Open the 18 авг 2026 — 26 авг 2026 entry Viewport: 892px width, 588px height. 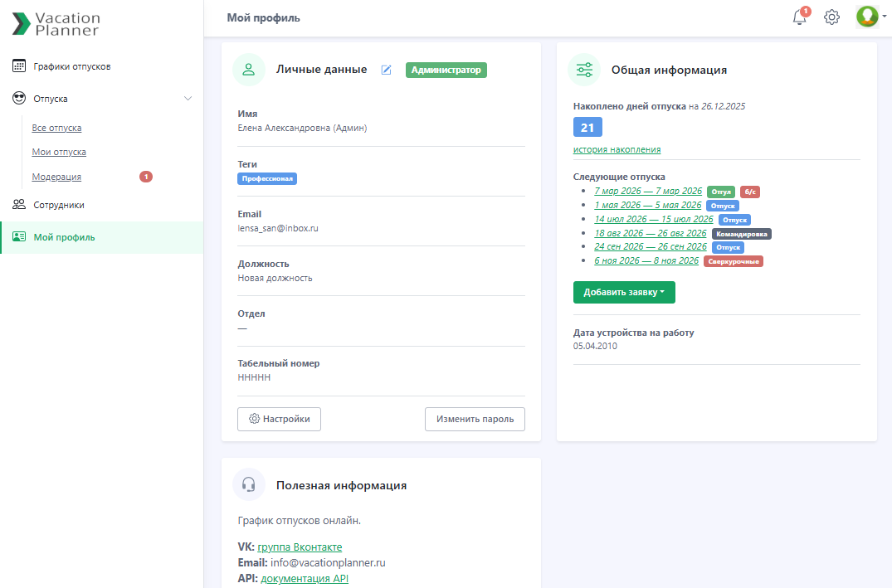click(650, 234)
